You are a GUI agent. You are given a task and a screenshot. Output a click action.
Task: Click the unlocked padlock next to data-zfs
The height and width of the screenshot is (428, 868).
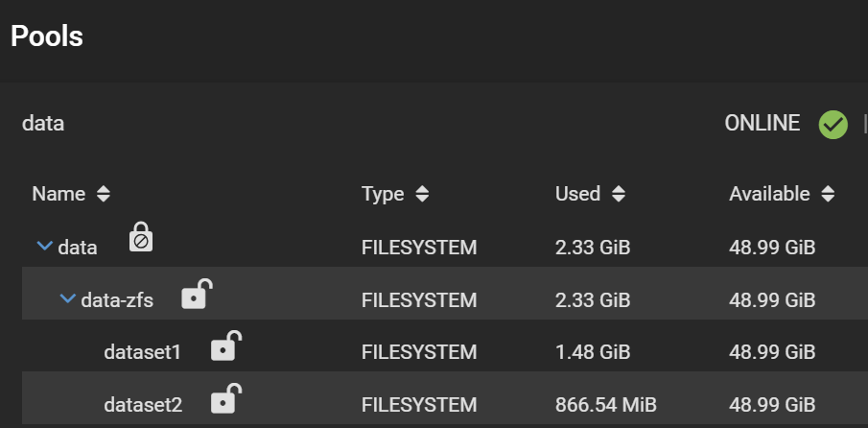196,295
